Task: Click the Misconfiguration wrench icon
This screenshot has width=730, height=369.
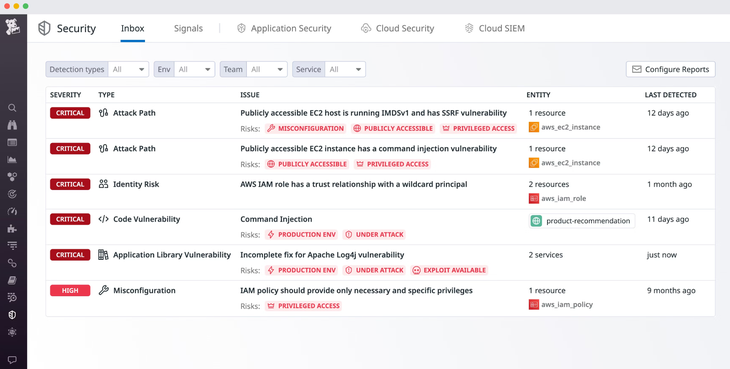Action: (103, 290)
